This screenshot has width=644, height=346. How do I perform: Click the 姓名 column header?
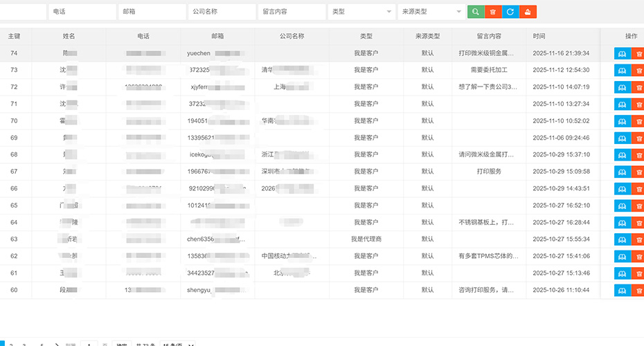point(69,36)
